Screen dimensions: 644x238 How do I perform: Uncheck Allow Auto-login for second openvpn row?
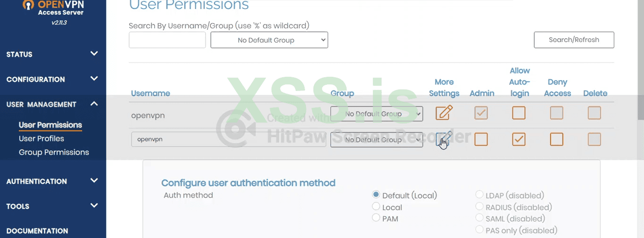point(519,140)
